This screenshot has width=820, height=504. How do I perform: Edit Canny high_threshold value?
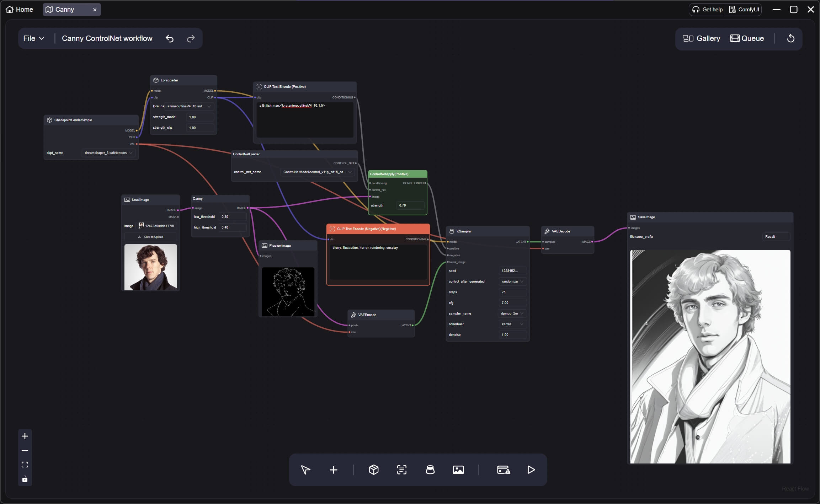233,227
